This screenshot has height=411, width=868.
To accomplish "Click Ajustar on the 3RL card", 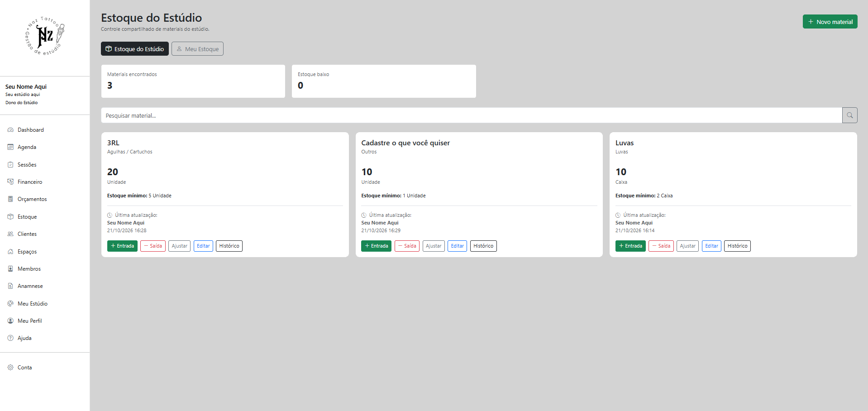I will tap(179, 246).
